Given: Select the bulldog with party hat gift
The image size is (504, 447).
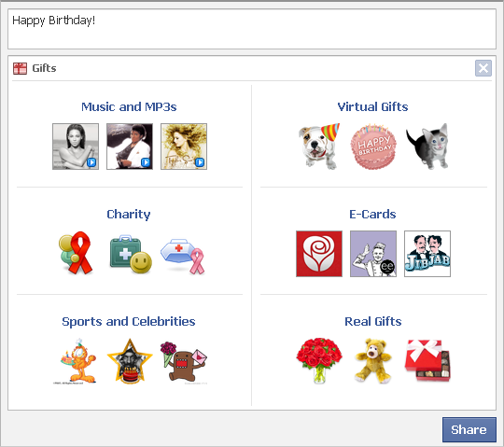Looking at the screenshot, I should point(319,147).
